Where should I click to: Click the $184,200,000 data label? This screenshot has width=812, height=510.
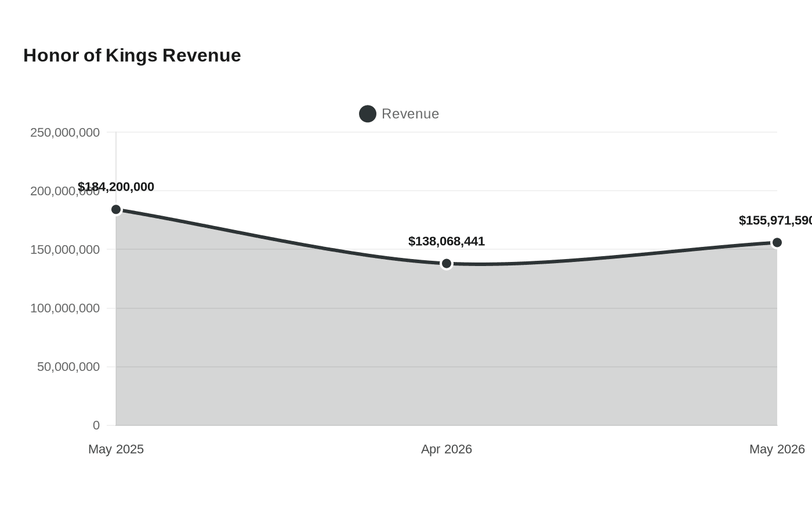click(x=116, y=187)
